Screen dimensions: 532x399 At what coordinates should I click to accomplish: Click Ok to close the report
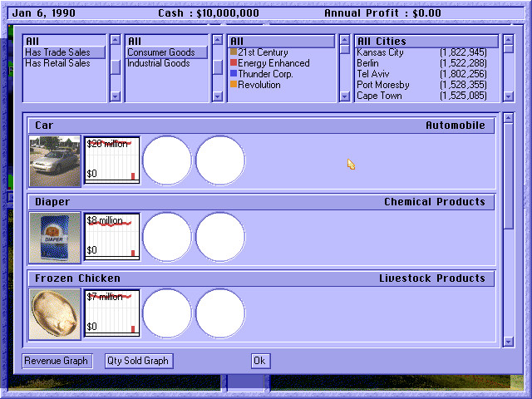click(x=260, y=361)
